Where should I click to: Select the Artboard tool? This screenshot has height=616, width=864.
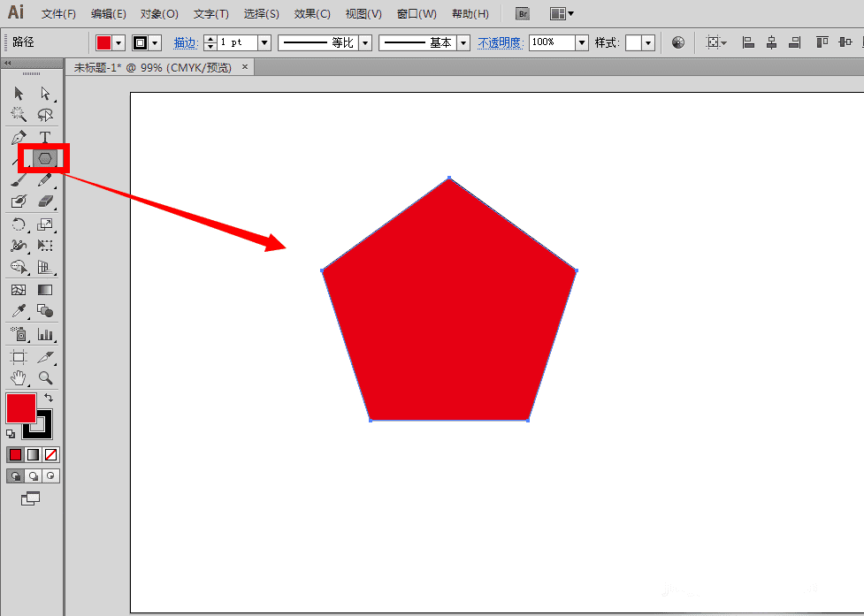pos(19,357)
